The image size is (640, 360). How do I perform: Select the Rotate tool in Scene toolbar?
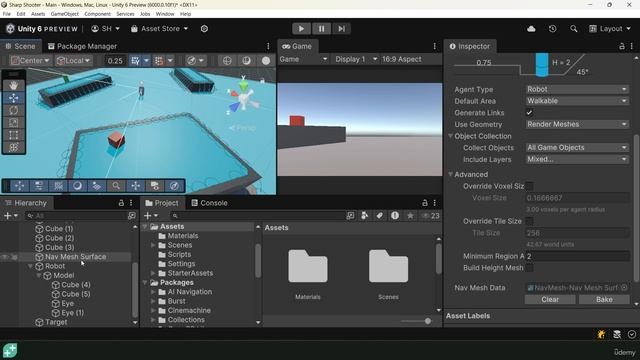13,110
